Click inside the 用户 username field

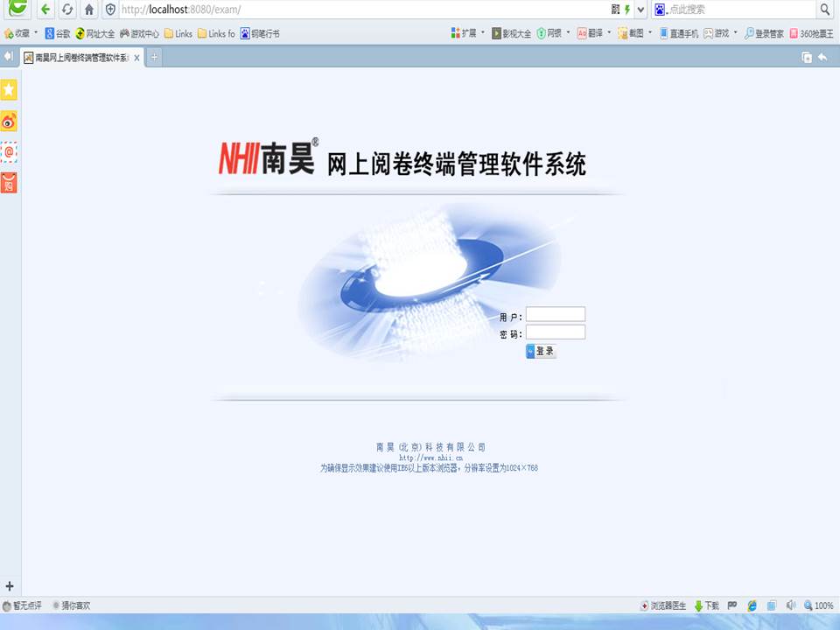(555, 313)
